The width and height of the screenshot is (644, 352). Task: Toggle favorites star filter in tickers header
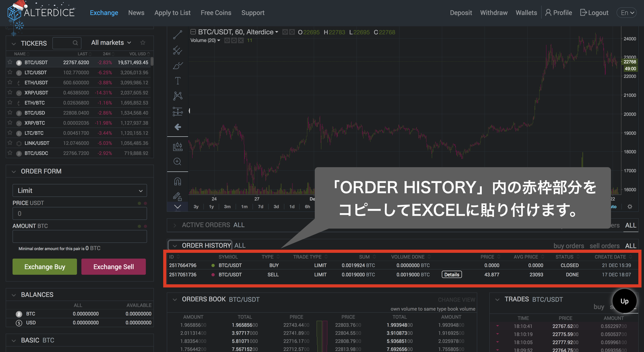(143, 43)
